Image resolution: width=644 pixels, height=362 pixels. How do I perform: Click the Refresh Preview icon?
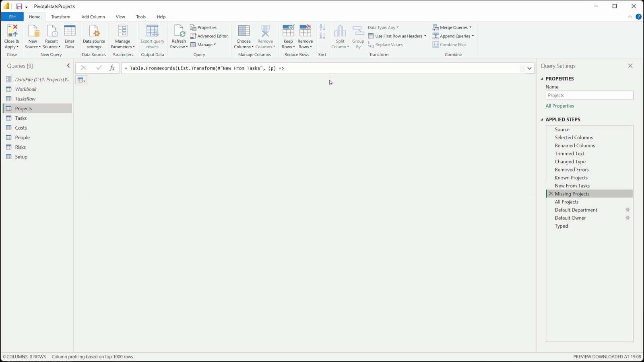(x=179, y=31)
